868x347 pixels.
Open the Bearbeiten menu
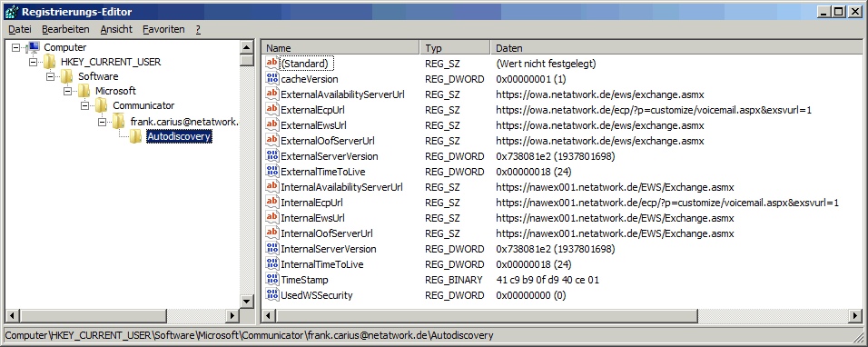click(66, 29)
